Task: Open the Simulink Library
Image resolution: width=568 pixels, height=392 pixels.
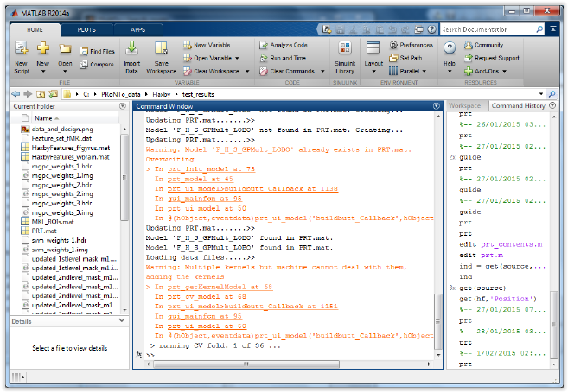Action: pos(345,50)
